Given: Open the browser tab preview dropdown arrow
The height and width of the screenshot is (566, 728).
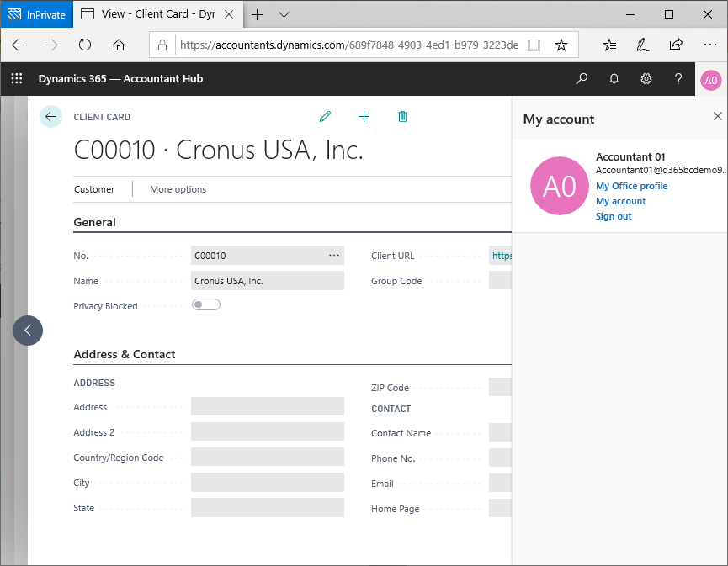Looking at the screenshot, I should click(284, 15).
